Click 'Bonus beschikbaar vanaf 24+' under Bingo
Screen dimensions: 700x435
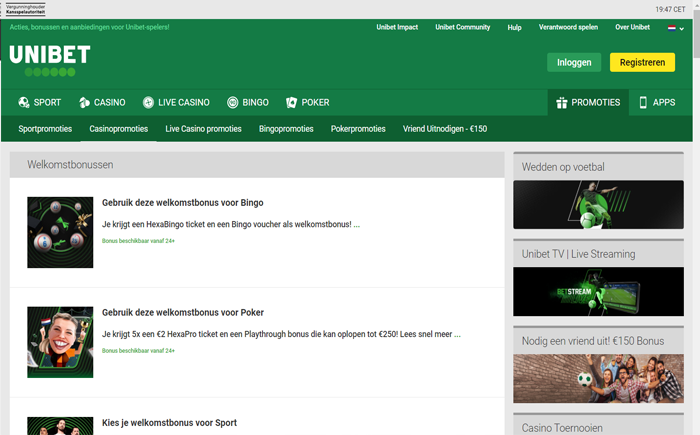138,241
